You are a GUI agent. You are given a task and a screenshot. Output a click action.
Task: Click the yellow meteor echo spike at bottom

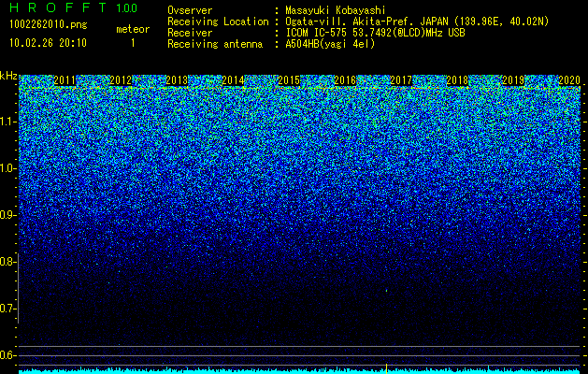[386, 368]
